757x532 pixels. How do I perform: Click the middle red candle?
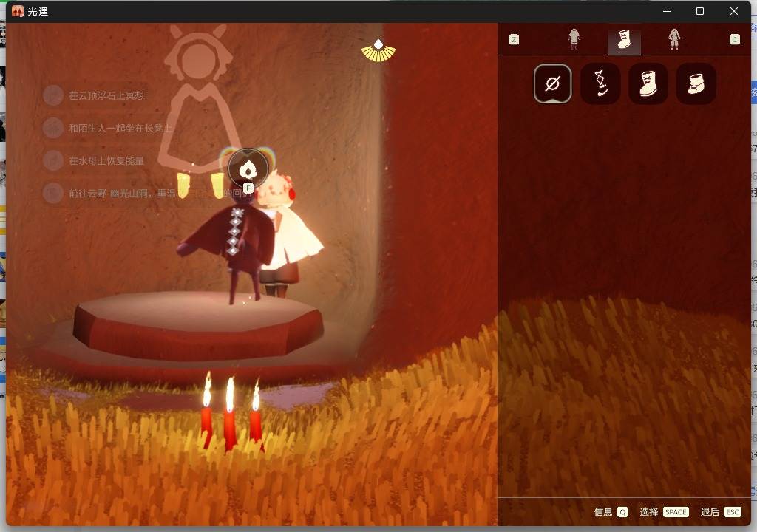230,415
